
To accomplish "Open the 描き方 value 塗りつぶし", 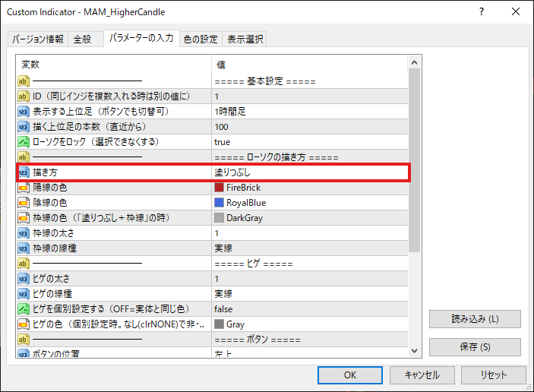I will coord(309,172).
